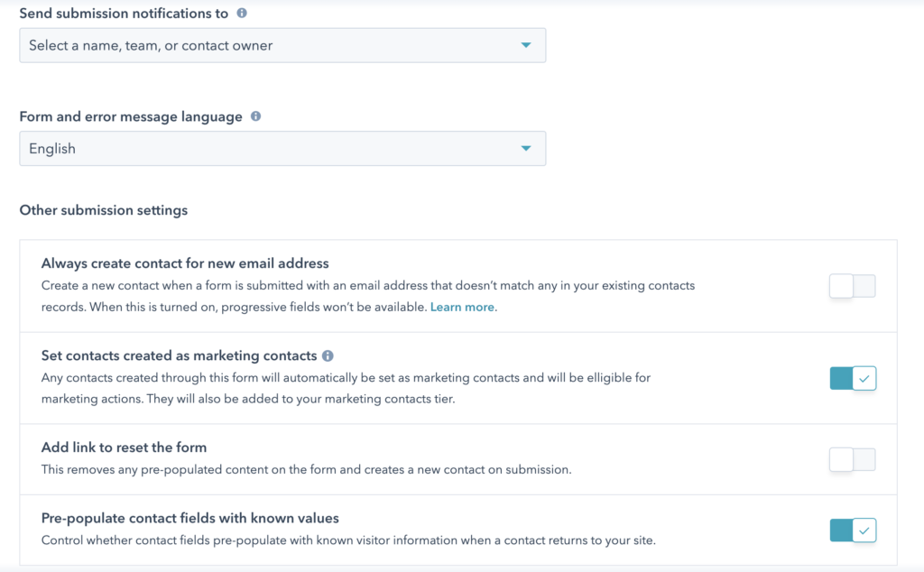Disable Set contacts created as marketing contacts
The width and height of the screenshot is (924, 572).
(x=853, y=378)
